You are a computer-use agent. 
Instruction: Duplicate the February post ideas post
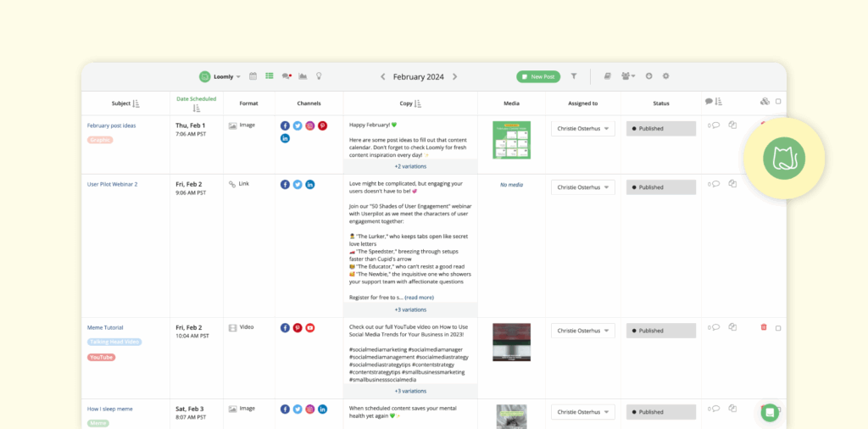pos(732,125)
